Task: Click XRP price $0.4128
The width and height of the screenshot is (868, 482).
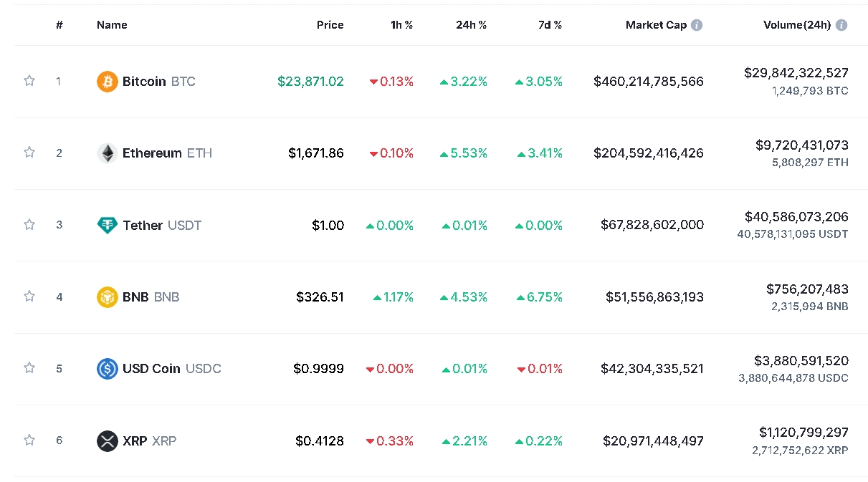Action: 320,440
